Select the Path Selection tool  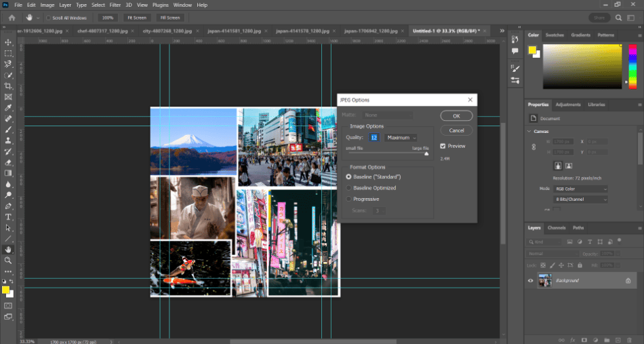pos(8,228)
